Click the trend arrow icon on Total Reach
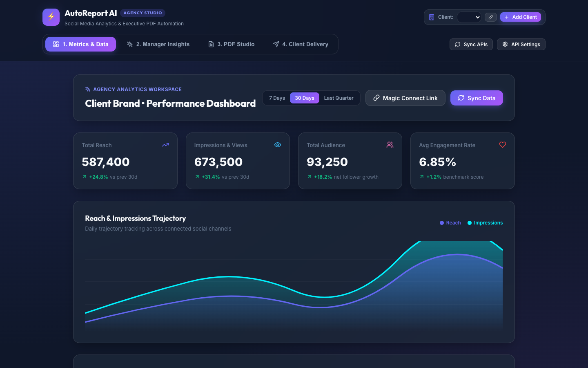Image resolution: width=588 pixels, height=368 pixels. click(165, 145)
